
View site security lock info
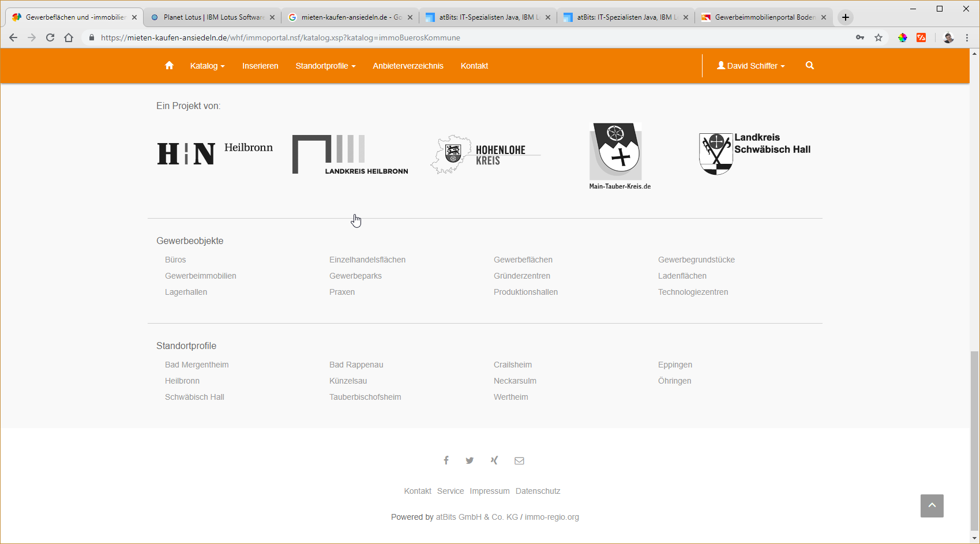(92, 37)
